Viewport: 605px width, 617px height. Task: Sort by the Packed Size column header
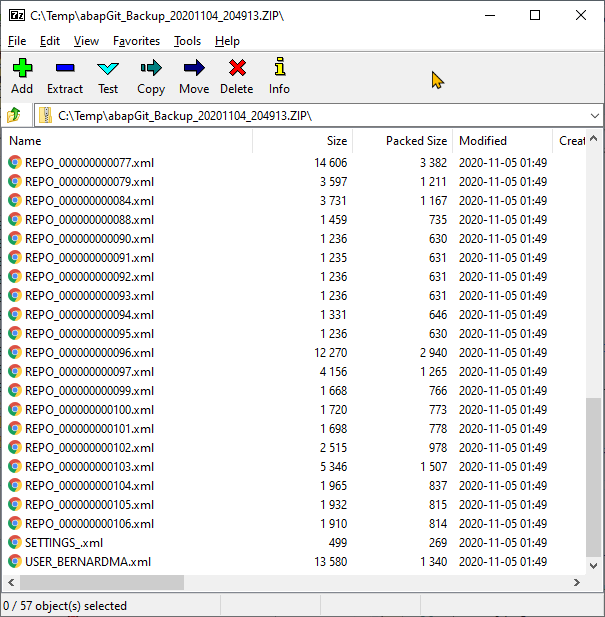point(402,141)
